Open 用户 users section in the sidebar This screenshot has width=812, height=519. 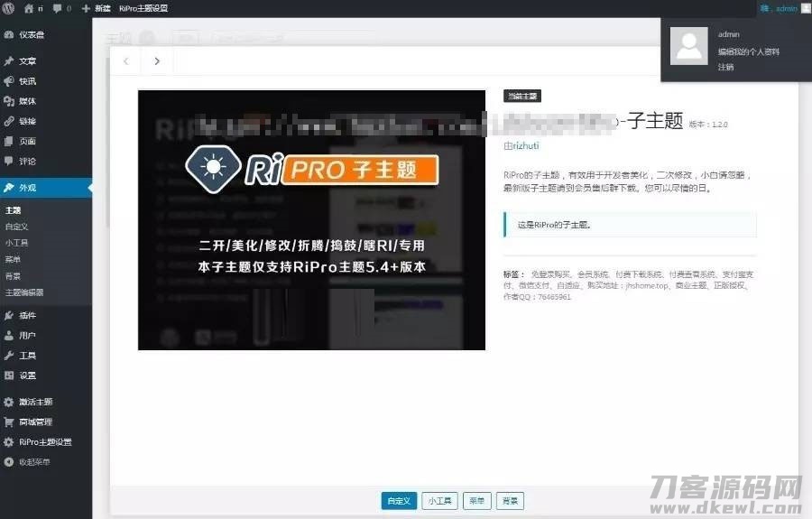(27, 335)
